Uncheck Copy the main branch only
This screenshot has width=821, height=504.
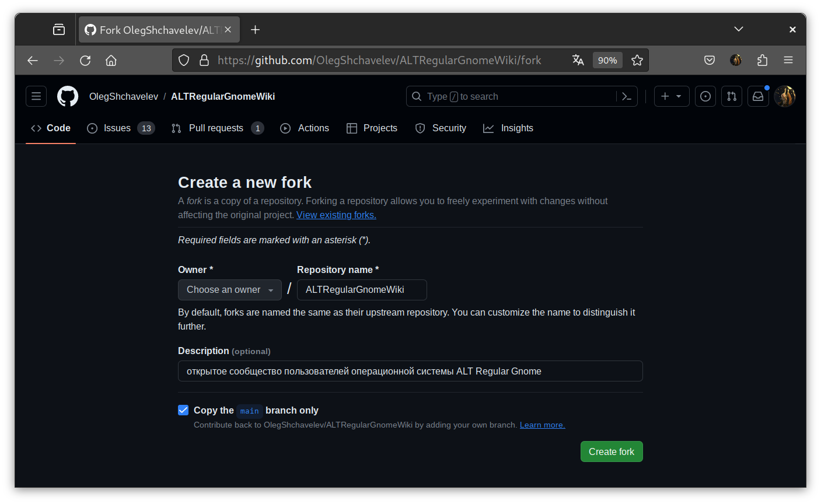[x=183, y=410]
